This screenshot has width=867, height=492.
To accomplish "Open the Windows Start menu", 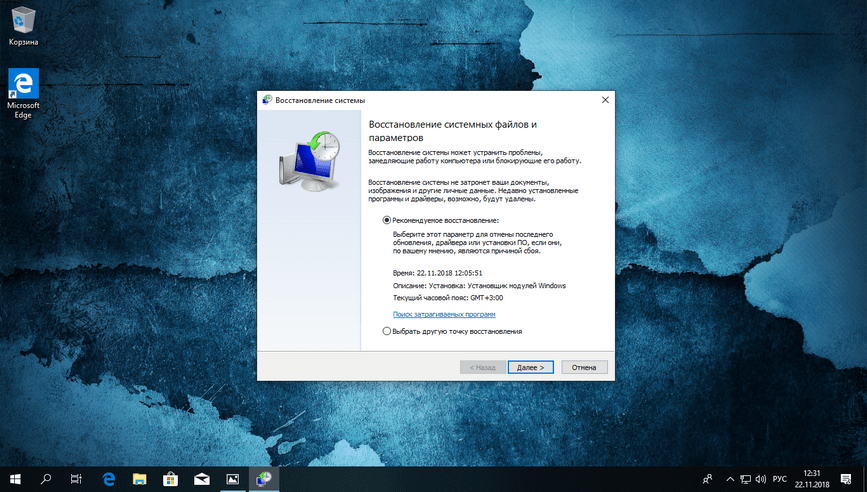I will click(15, 479).
